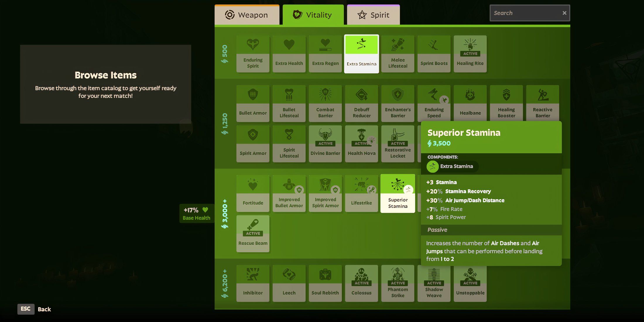Pick the Soul Rebirth item
644x322 pixels.
pos(325,283)
